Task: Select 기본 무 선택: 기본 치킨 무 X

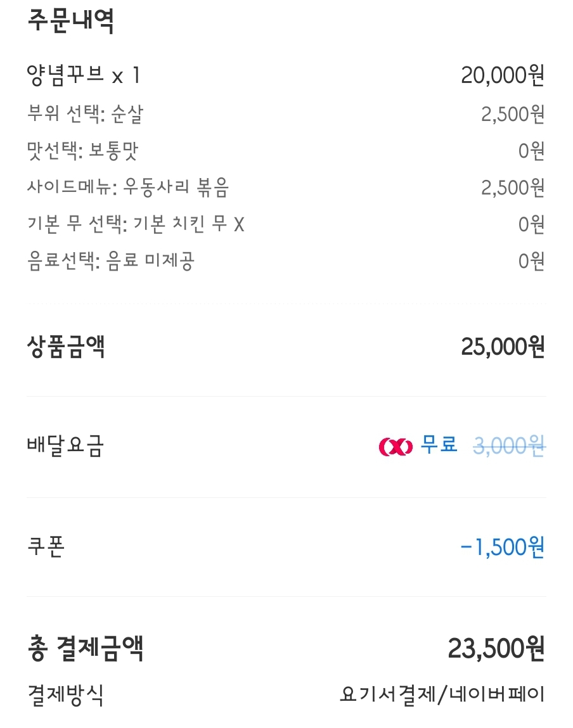Action: coord(136,224)
